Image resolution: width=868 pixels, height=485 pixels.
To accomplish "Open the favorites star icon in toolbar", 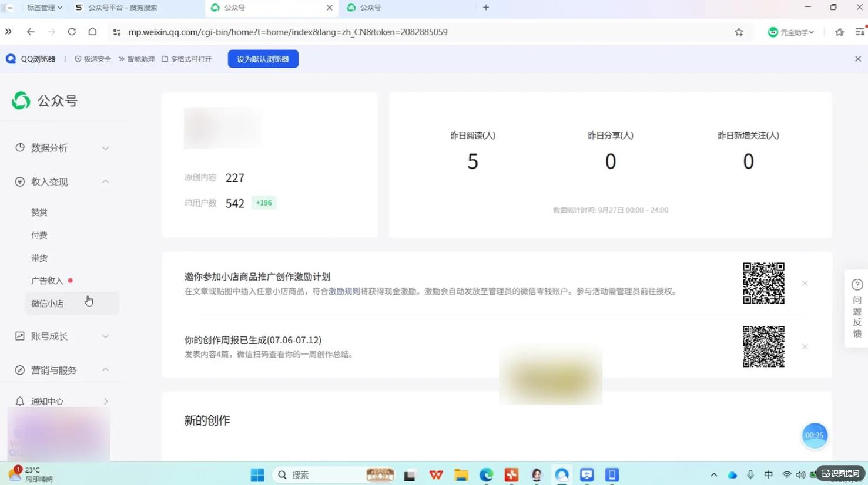I will tap(839, 32).
